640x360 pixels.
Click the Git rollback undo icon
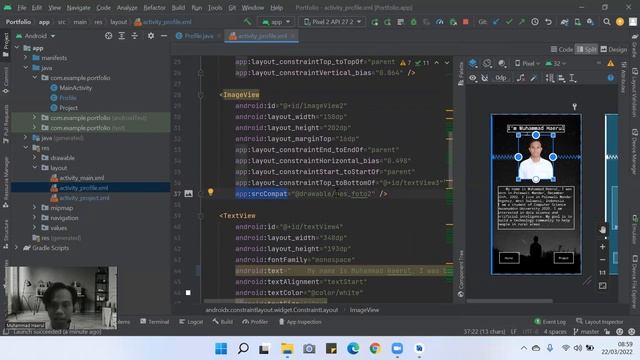548,22
